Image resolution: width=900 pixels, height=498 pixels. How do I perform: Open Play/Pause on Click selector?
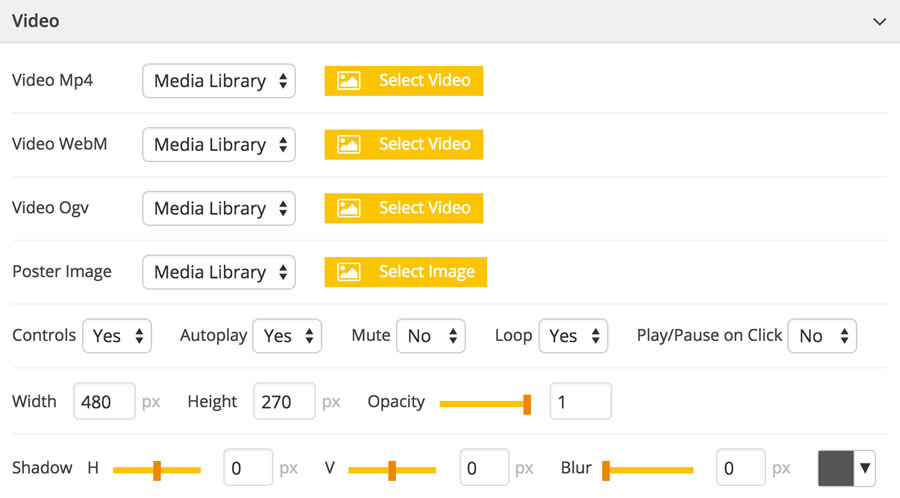point(822,336)
